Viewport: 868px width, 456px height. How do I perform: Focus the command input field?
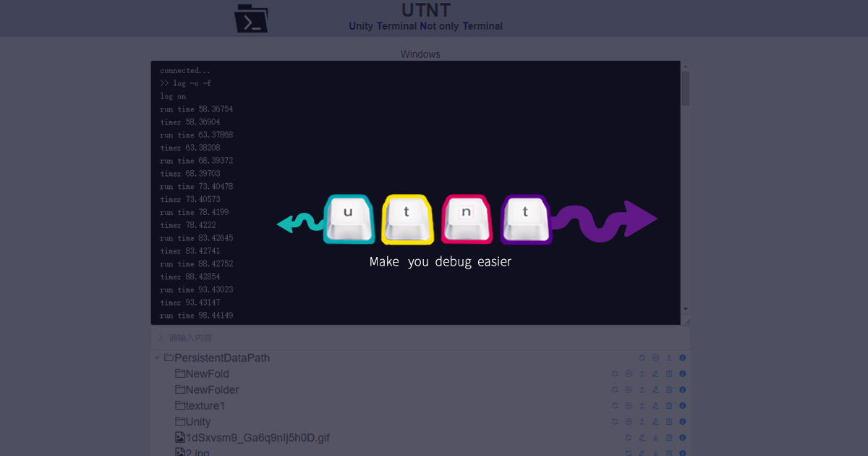click(x=420, y=337)
